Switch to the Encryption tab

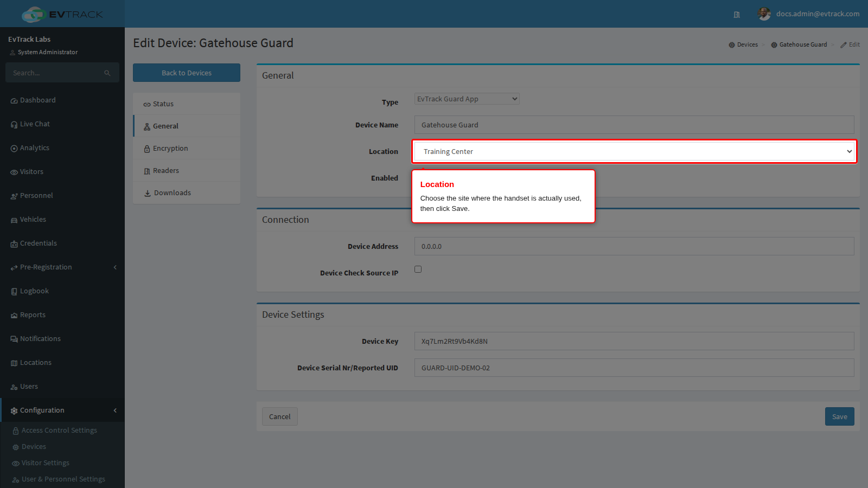tap(187, 149)
